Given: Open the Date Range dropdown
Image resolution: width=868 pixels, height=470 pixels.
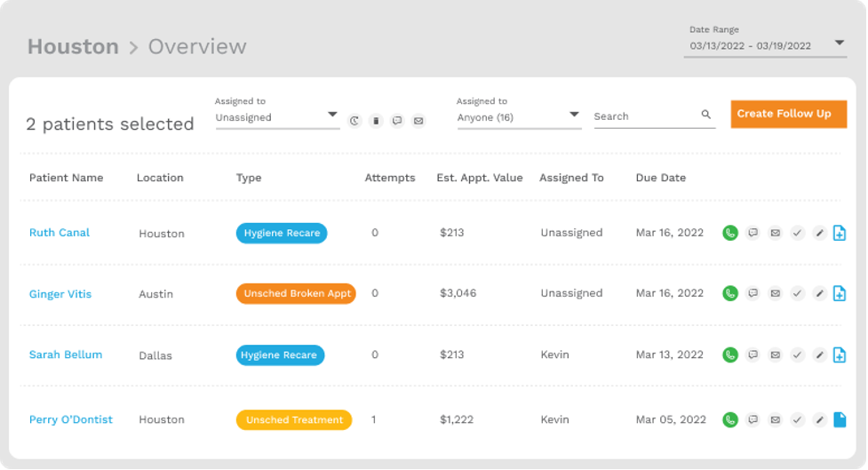Looking at the screenshot, I should [840, 44].
